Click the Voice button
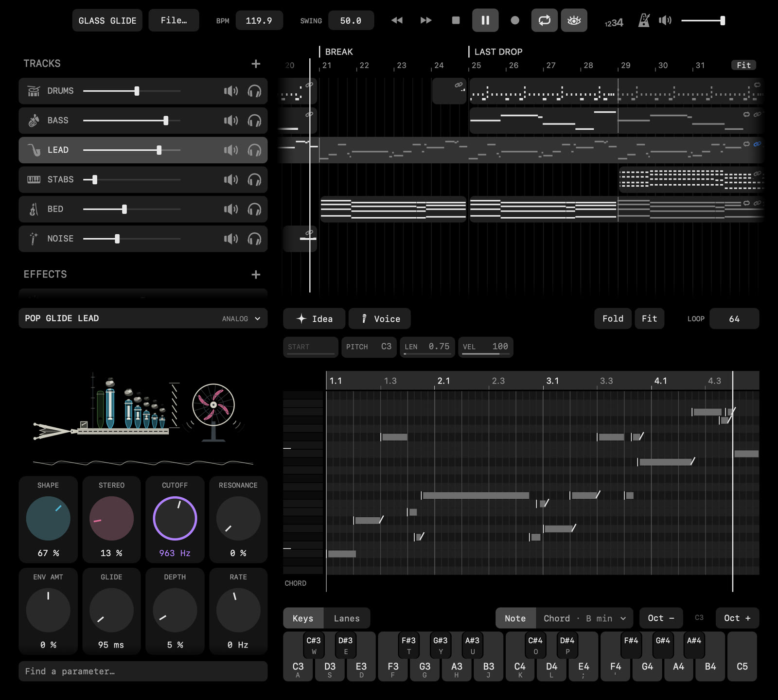Viewport: 778px width, 700px height. click(x=380, y=319)
